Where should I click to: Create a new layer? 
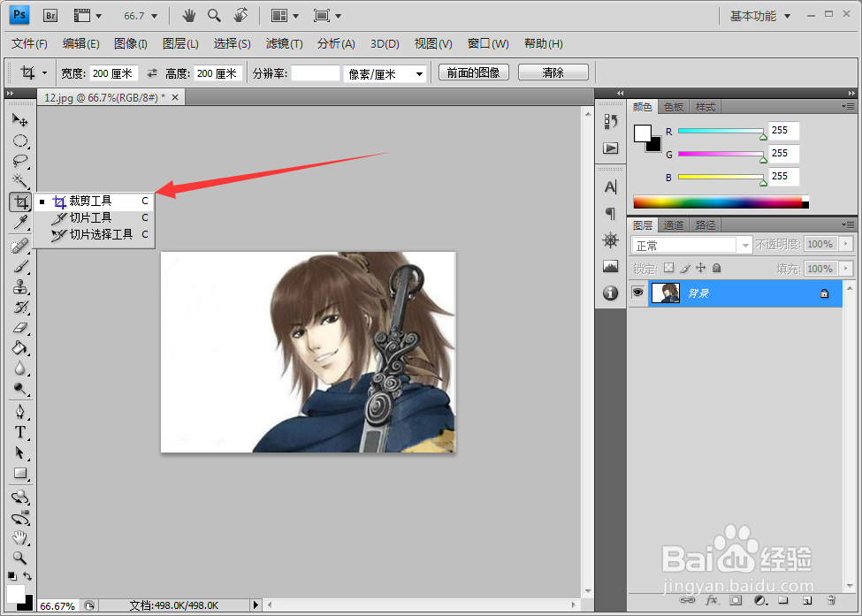click(x=807, y=601)
